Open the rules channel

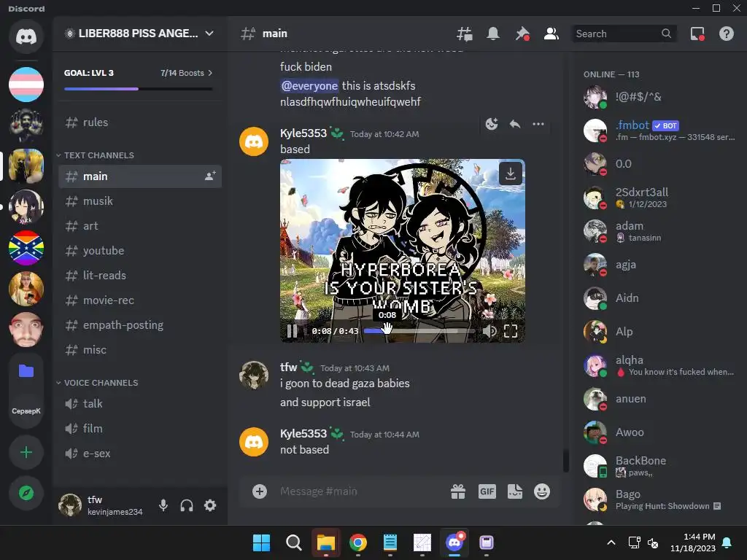click(139, 122)
